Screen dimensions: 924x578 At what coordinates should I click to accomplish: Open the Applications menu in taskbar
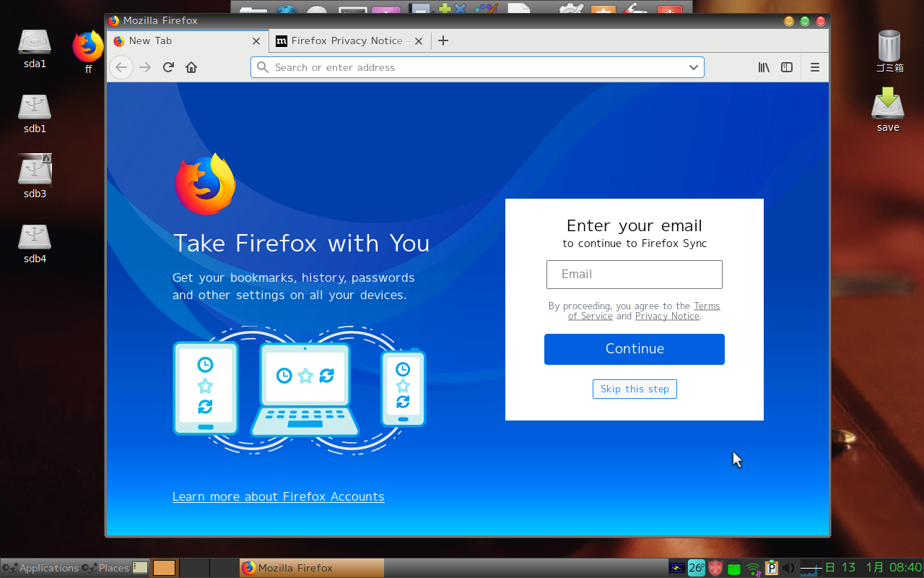point(40,568)
